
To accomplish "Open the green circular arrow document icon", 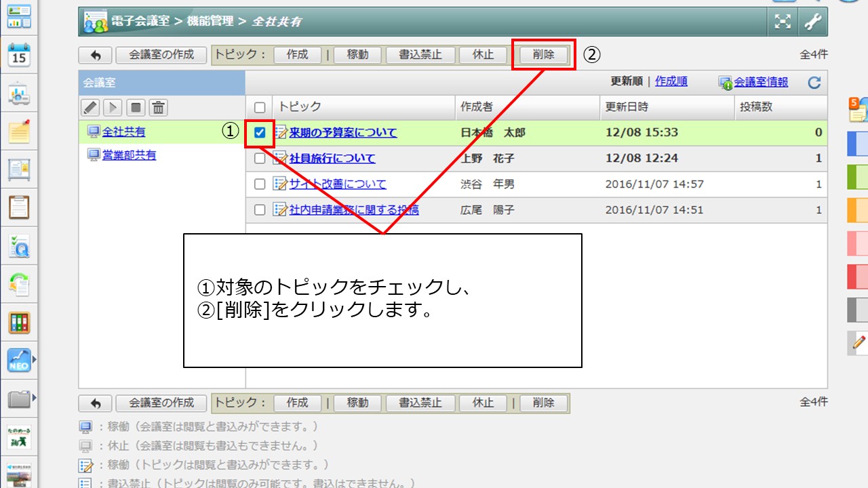I will (x=19, y=285).
